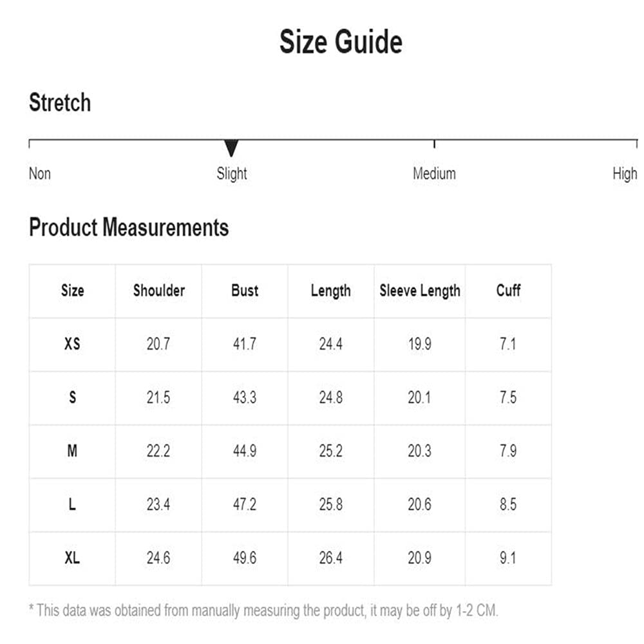The height and width of the screenshot is (644, 644).
Task: Click the Shoulder column header
Action: point(159,290)
